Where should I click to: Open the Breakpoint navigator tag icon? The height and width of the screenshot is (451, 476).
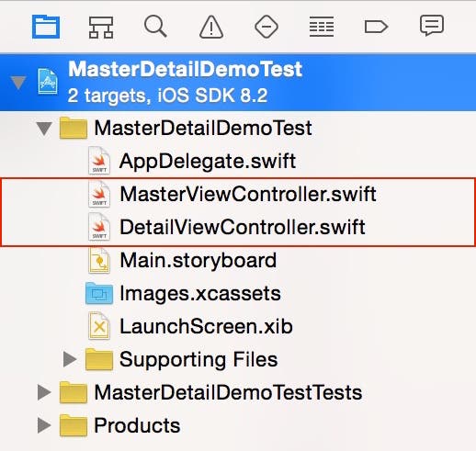377,27
